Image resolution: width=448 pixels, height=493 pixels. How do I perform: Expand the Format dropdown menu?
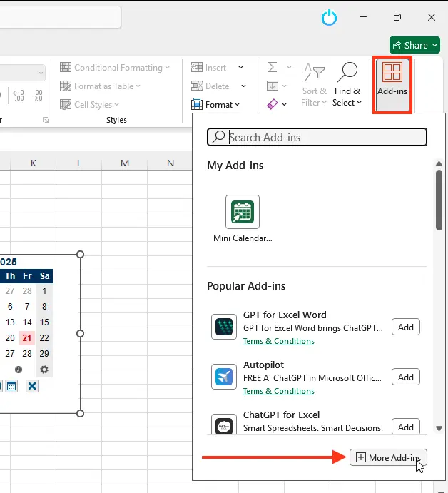[x=218, y=104]
